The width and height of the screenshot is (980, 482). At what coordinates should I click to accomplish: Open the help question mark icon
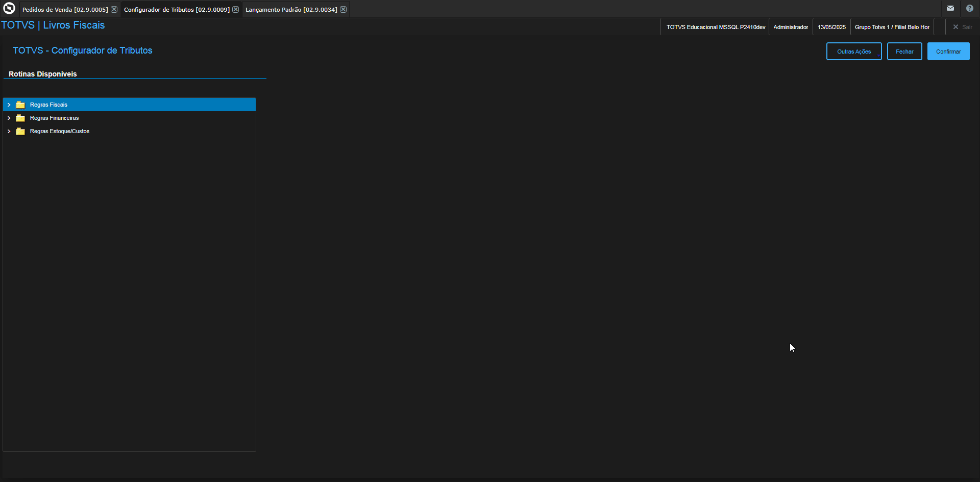pyautogui.click(x=970, y=8)
